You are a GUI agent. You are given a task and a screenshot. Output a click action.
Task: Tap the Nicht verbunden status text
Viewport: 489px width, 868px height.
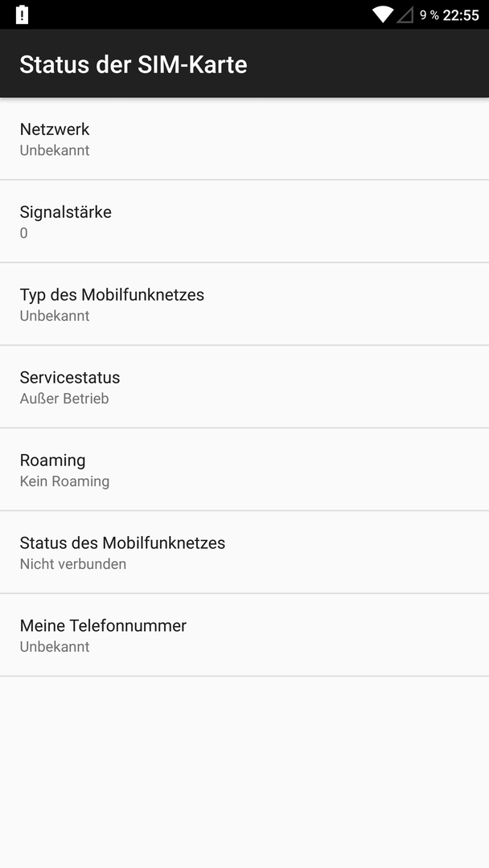tap(73, 563)
